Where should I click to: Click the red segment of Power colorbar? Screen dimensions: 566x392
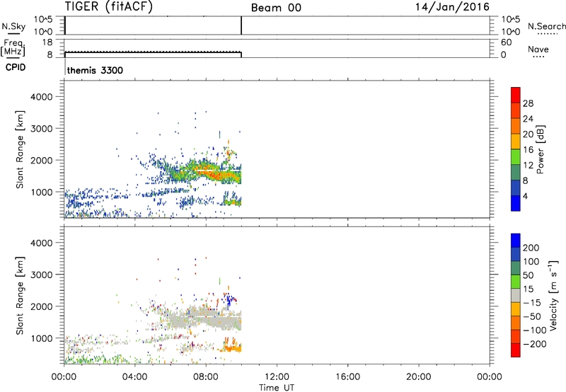click(x=516, y=95)
